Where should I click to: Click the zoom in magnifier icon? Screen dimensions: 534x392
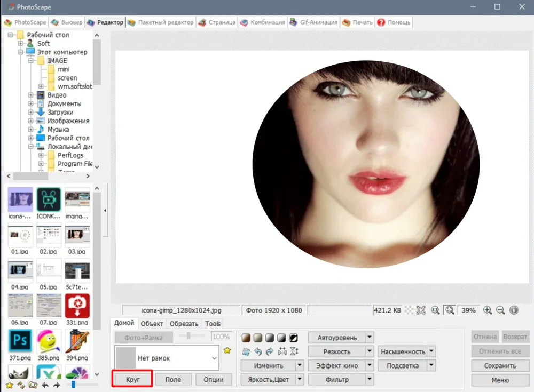(x=488, y=310)
